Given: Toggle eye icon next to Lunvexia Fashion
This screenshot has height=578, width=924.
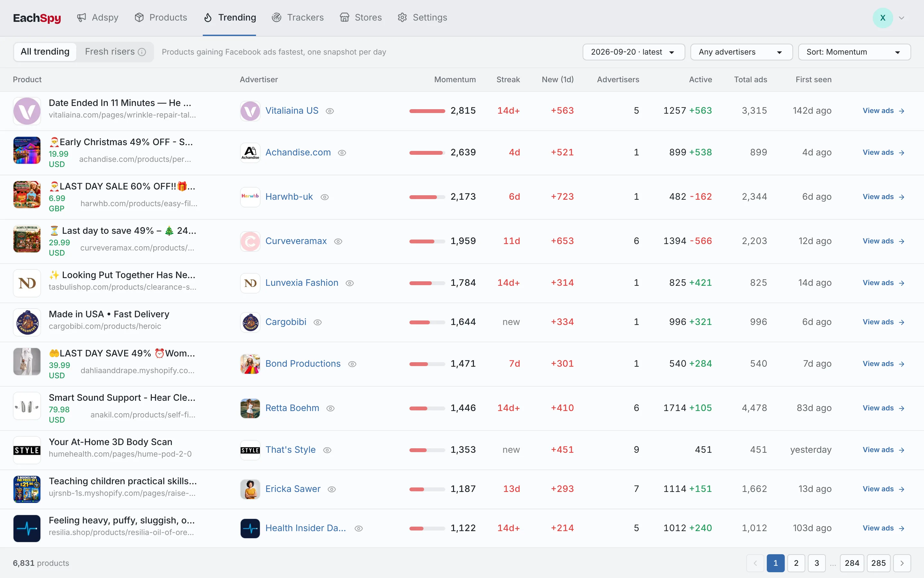Looking at the screenshot, I should [x=350, y=283].
